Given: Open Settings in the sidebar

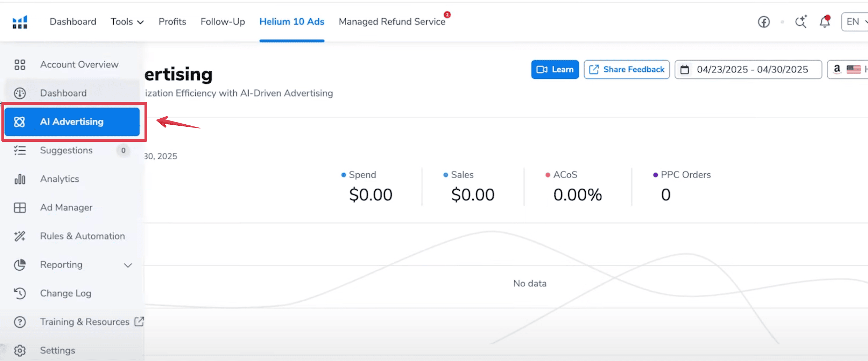Looking at the screenshot, I should pyautogui.click(x=57, y=350).
